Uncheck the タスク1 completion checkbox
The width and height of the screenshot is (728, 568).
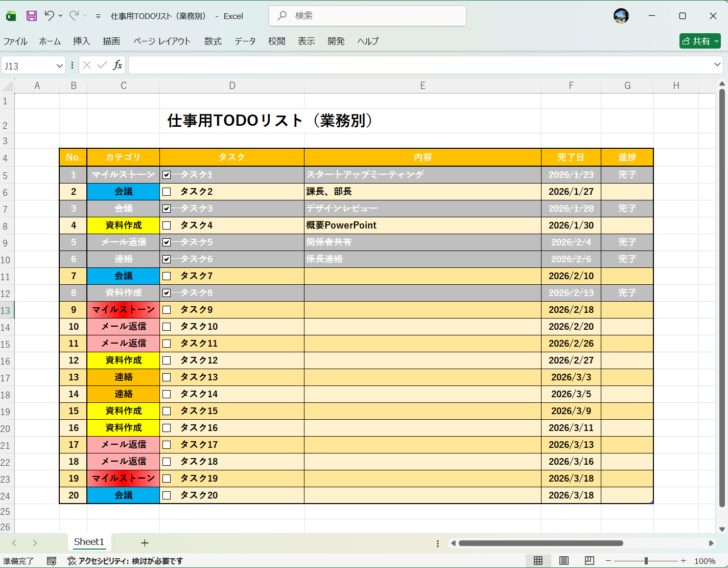[167, 174]
